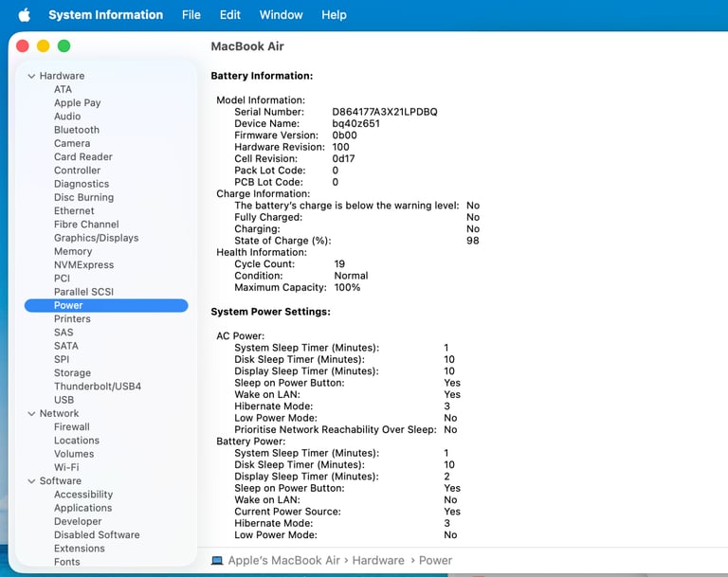Select Thunderbolt/USB4 in the sidebar
728x577 pixels.
coord(98,387)
